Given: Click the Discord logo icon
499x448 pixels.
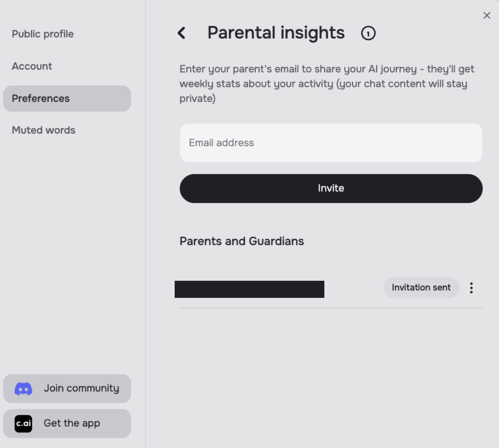Looking at the screenshot, I should pyautogui.click(x=23, y=389).
